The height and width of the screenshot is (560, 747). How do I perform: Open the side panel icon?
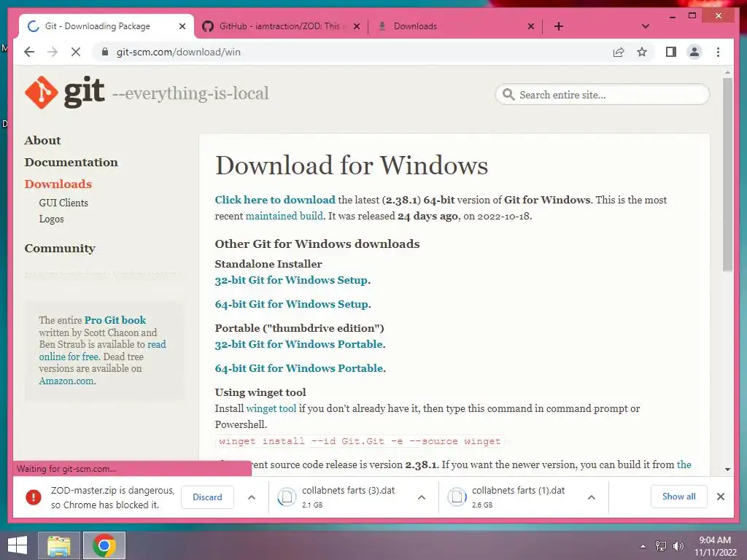click(x=671, y=52)
